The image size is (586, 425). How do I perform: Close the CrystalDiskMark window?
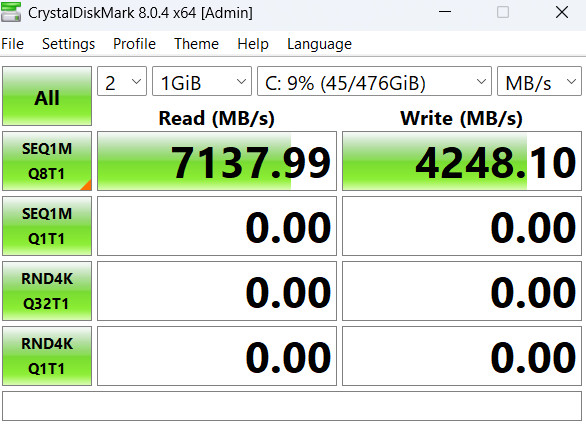(x=562, y=12)
